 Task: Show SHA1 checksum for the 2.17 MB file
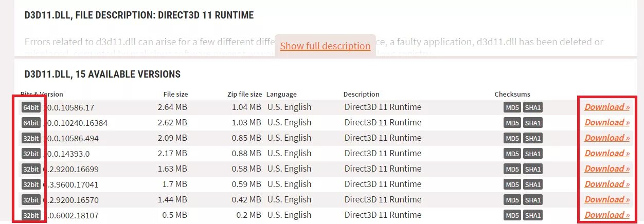(x=532, y=154)
